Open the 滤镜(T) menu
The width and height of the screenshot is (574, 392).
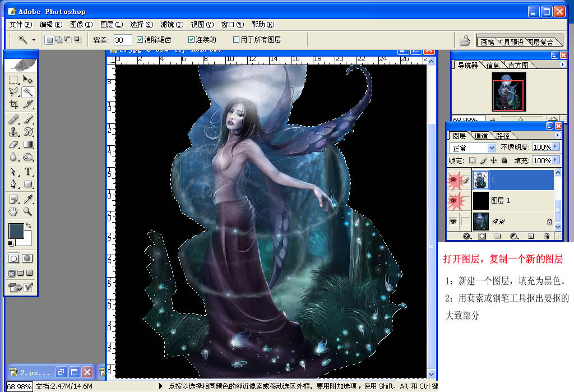[x=172, y=25]
